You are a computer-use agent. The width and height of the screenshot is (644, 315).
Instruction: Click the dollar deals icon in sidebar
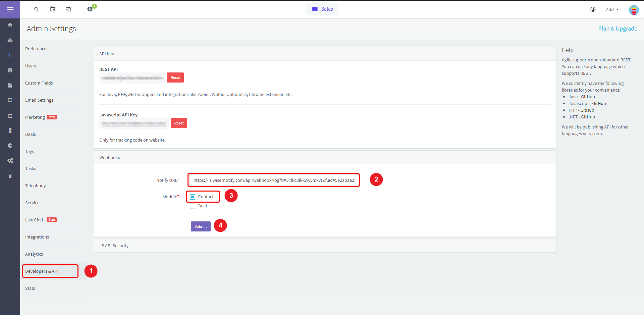point(10,70)
